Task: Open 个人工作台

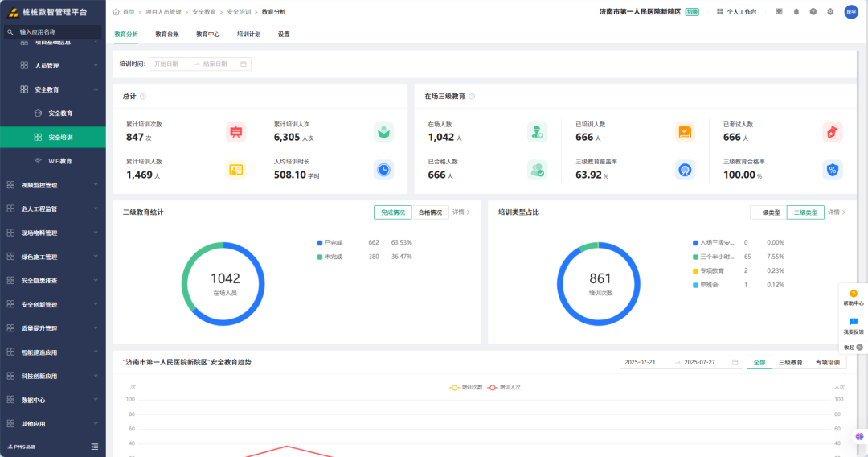Action: click(737, 11)
